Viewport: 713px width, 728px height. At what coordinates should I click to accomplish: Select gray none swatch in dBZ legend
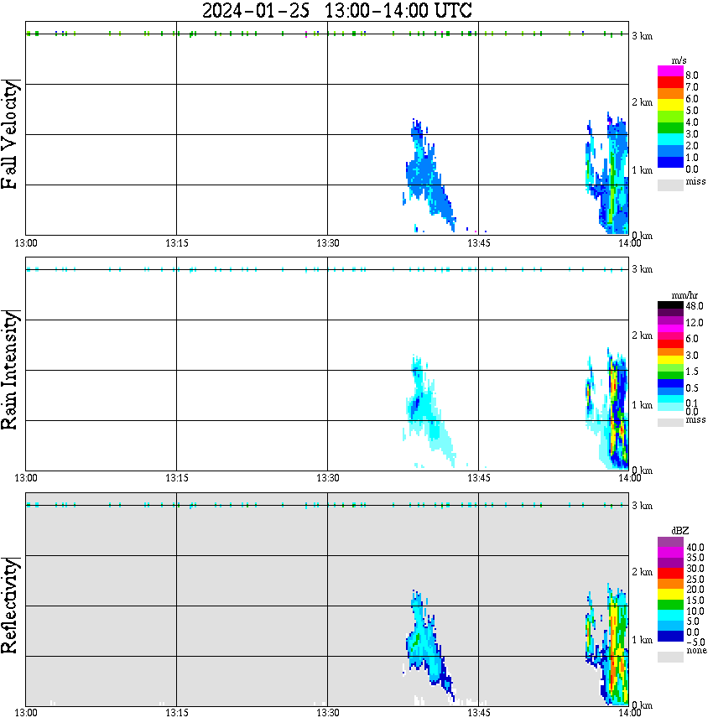(x=670, y=657)
